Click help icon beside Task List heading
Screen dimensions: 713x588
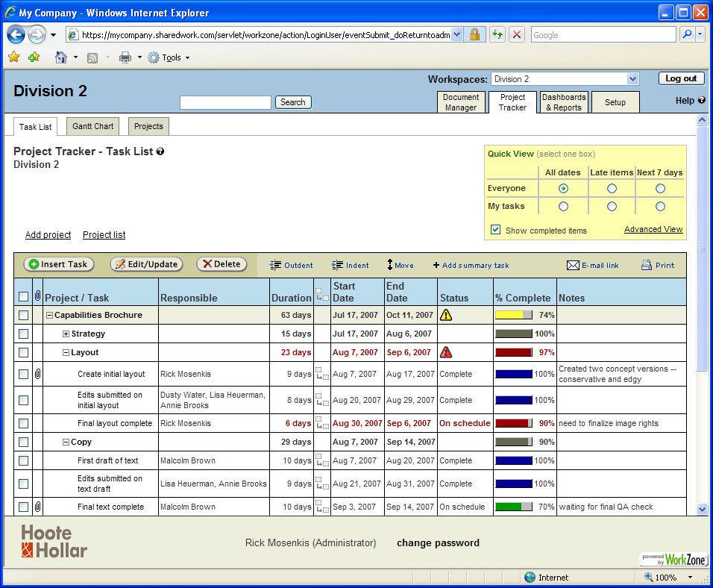pyautogui.click(x=160, y=151)
